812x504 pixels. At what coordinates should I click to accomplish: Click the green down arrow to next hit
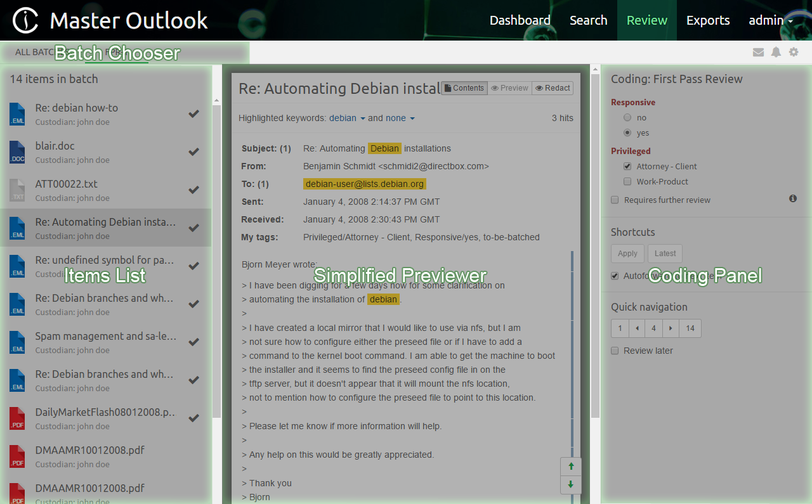(x=570, y=485)
